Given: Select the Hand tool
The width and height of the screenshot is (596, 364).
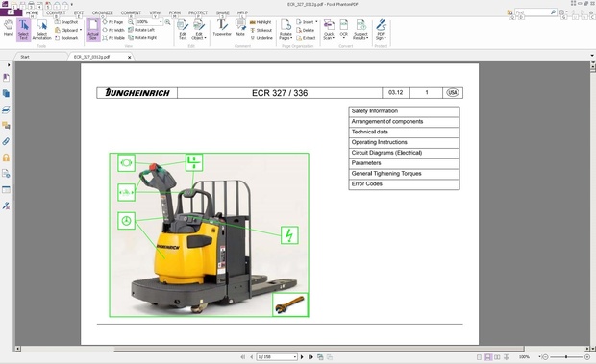Looking at the screenshot, I should 9,29.
